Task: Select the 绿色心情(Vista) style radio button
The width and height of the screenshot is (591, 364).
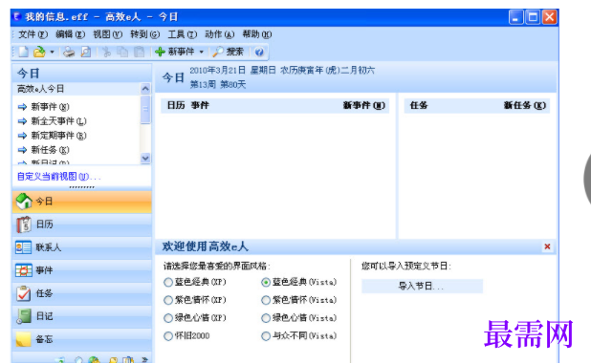Action: [266, 318]
